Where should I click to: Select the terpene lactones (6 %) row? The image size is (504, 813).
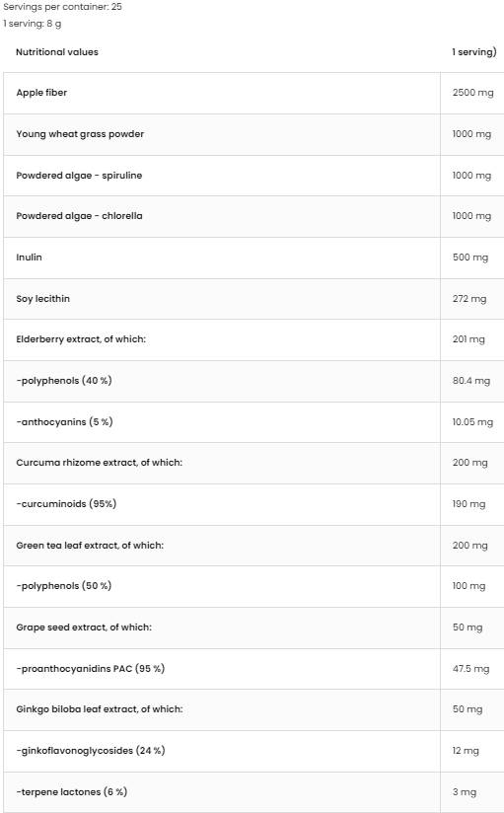(253, 792)
